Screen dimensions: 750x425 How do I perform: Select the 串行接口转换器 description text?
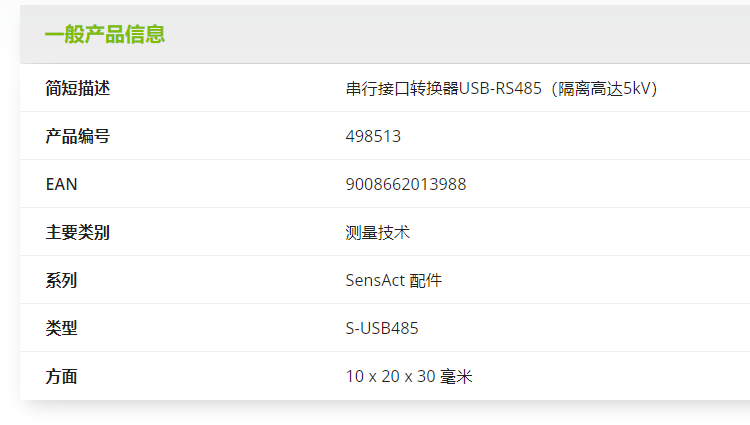402,88
